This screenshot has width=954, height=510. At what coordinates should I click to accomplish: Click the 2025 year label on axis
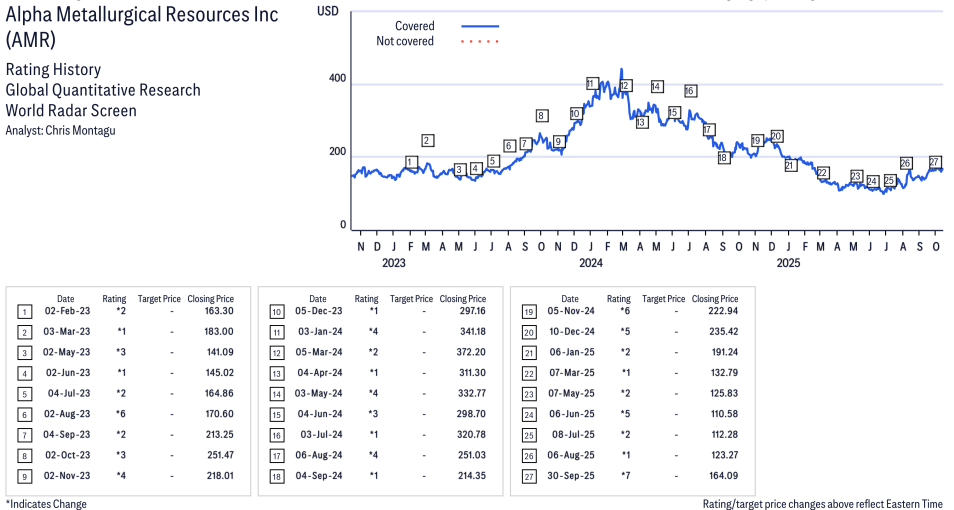click(789, 264)
